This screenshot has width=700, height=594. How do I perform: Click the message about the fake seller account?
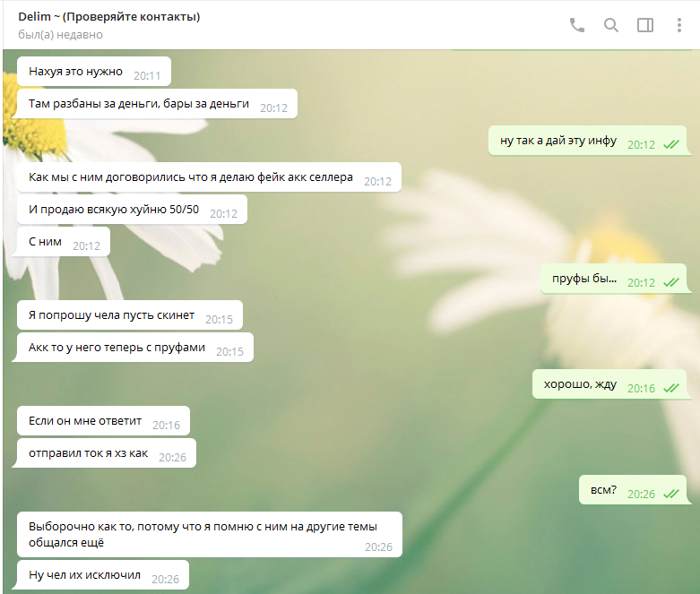pos(191,177)
